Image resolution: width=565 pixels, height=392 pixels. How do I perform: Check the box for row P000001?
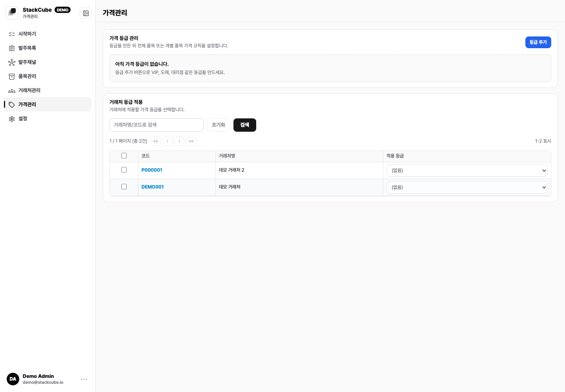pos(124,170)
